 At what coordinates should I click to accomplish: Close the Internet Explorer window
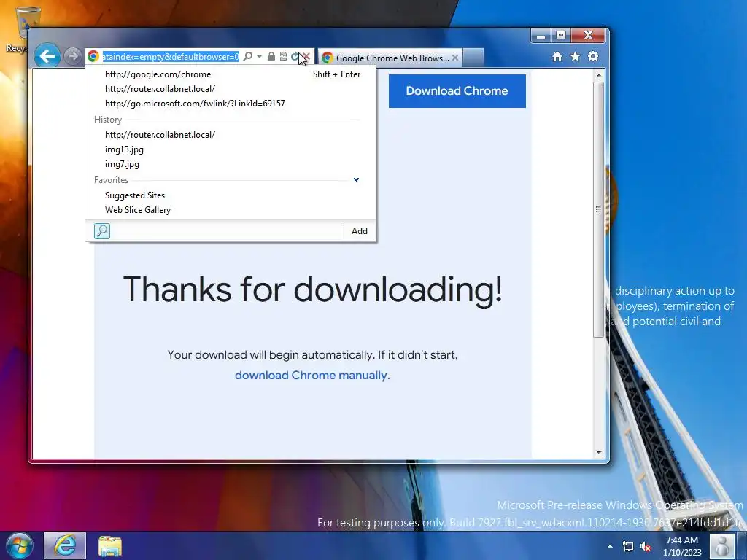click(589, 36)
